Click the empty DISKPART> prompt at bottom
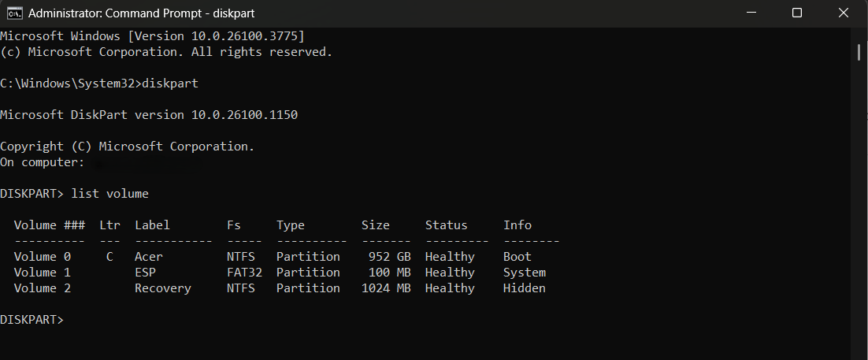This screenshot has width=868, height=360. (32, 320)
